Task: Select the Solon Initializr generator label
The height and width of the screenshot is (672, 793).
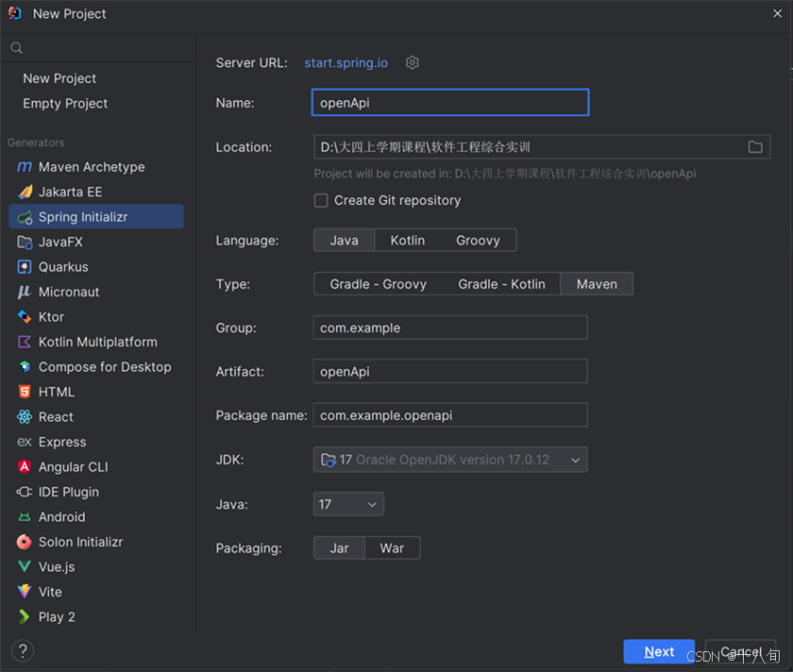Action: point(80,542)
